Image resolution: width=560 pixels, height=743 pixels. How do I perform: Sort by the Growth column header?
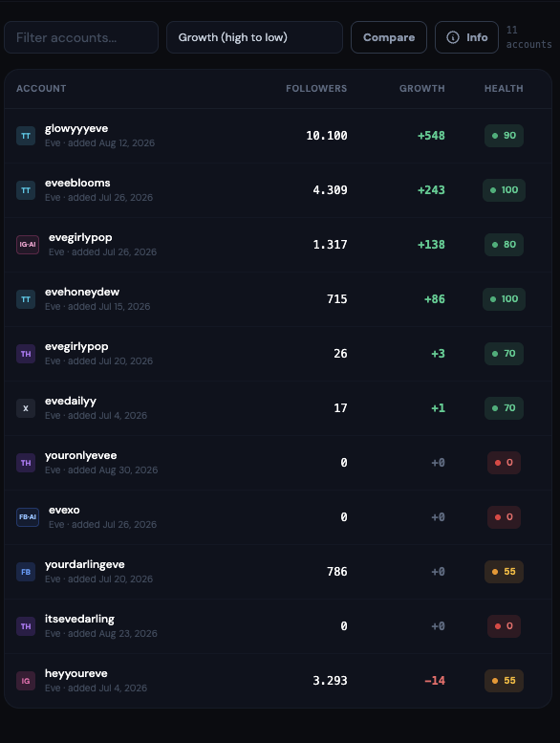pos(421,89)
